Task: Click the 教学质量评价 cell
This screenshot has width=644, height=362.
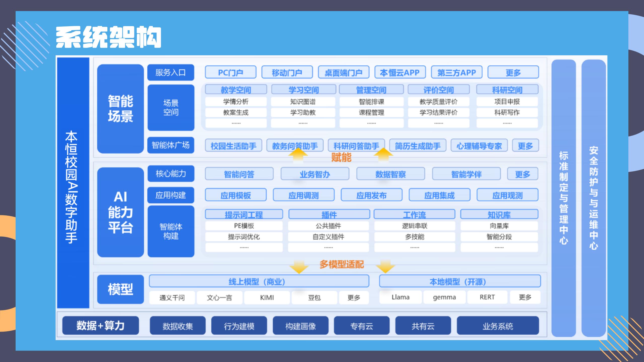Action: pyautogui.click(x=438, y=102)
